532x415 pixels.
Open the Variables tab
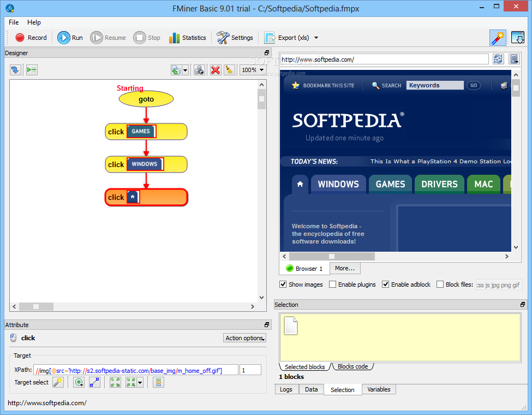point(379,389)
